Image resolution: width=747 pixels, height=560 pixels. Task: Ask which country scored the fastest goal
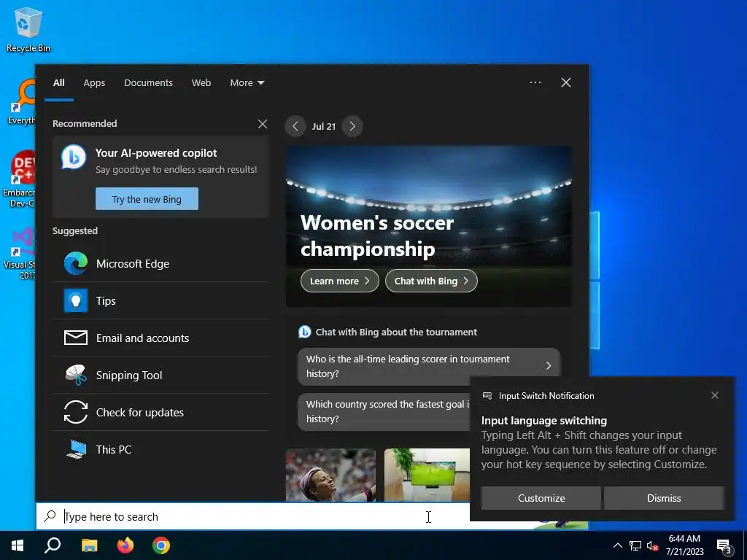coord(384,411)
